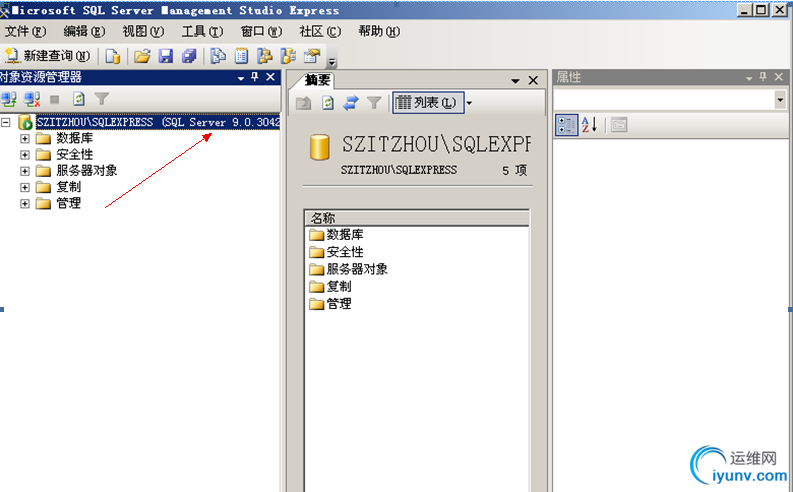The height and width of the screenshot is (492, 793).
Task: Click Categorized view icon in Properties panel
Action: point(566,125)
